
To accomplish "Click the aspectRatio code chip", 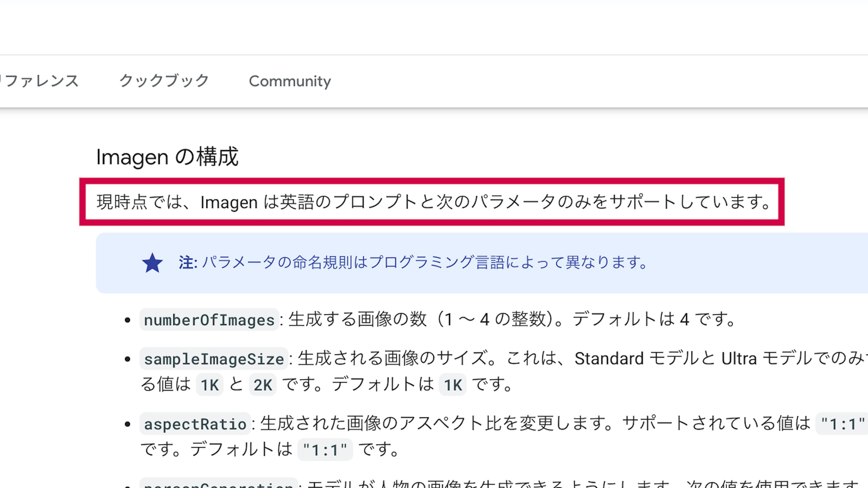I will click(195, 424).
